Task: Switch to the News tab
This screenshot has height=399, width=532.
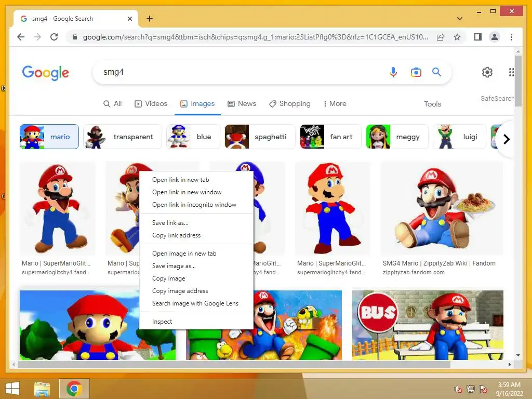Action: click(242, 104)
